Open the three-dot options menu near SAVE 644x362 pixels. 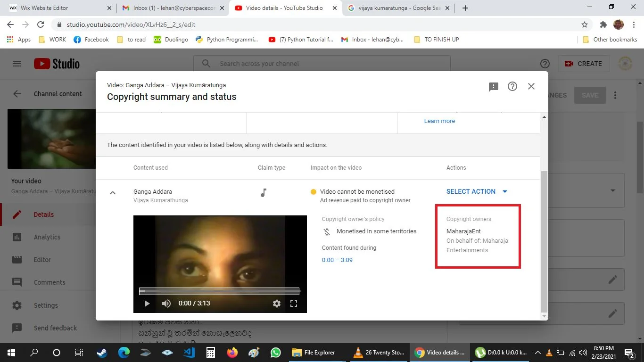615,95
